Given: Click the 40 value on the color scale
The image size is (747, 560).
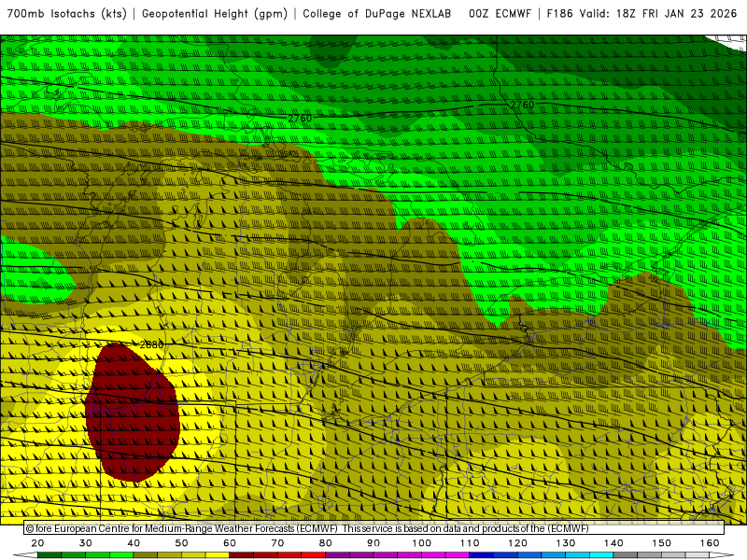Looking at the screenshot, I should point(134,543).
